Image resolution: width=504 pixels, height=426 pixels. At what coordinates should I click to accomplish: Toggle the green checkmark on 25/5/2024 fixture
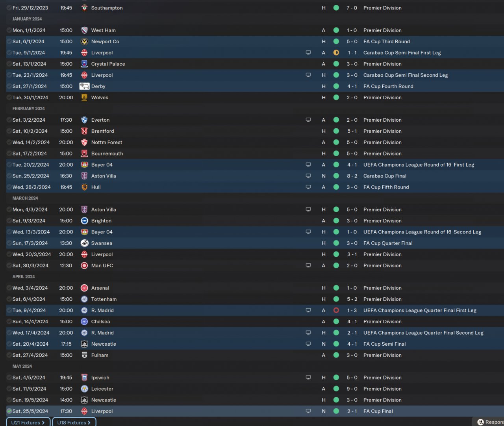[9, 411]
